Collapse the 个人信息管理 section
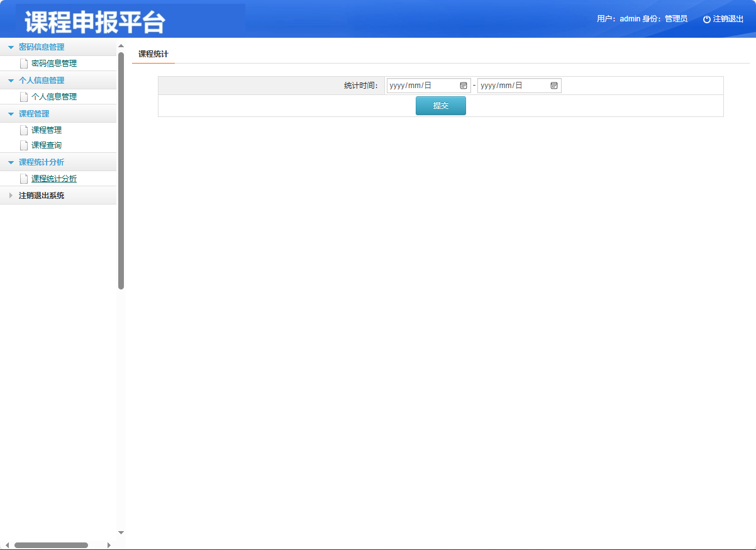 coord(11,80)
